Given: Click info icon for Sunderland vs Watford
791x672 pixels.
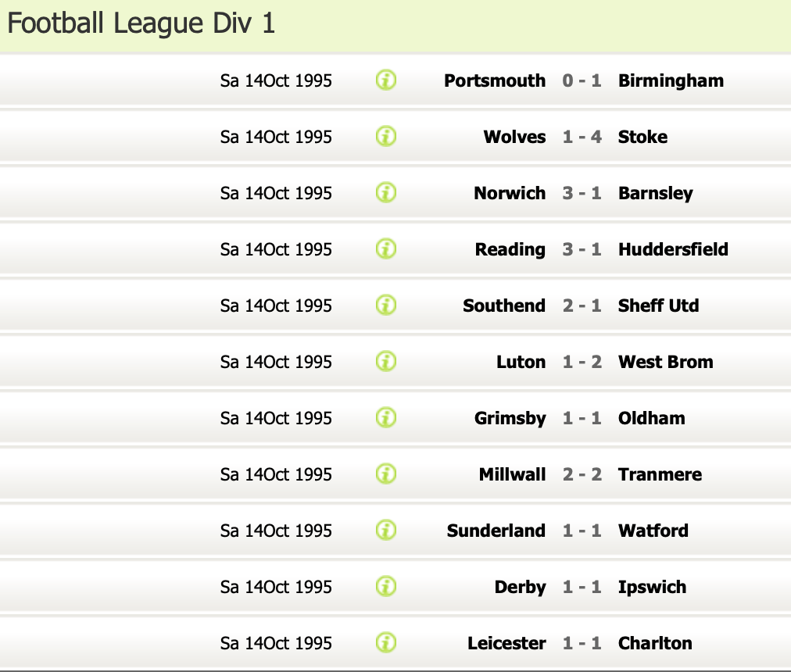Looking at the screenshot, I should point(386,530).
